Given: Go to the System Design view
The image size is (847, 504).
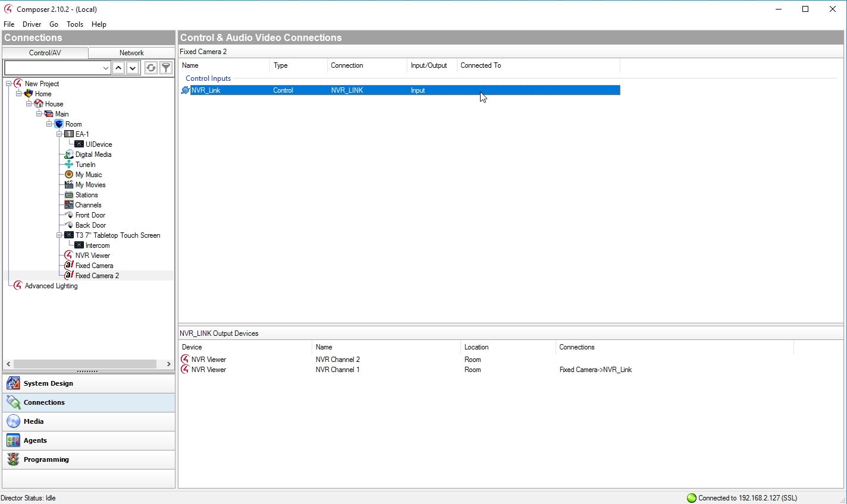Looking at the screenshot, I should click(48, 383).
